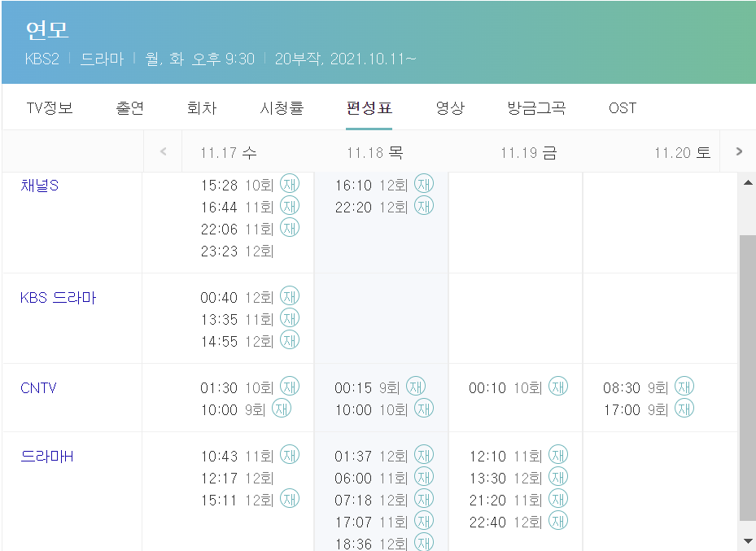The width and height of the screenshot is (756, 551).
Task: Click rerun icon for 드라마H 01:37 12회
Action: pyautogui.click(x=424, y=455)
